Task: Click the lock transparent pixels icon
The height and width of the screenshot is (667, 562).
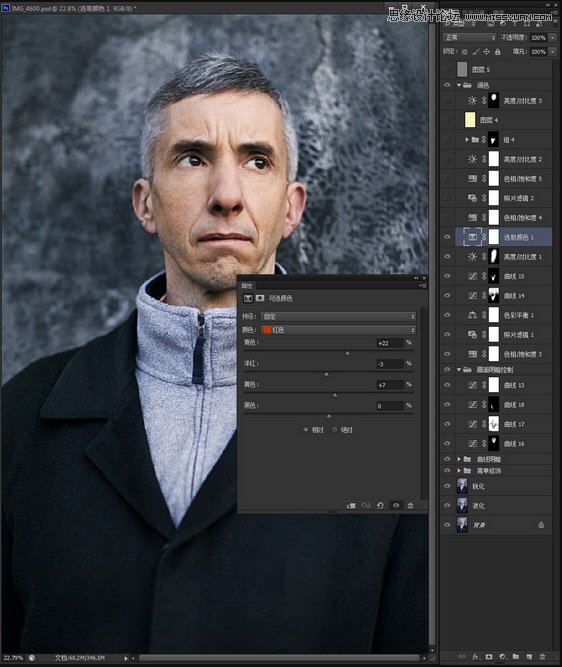Action: click(465, 51)
